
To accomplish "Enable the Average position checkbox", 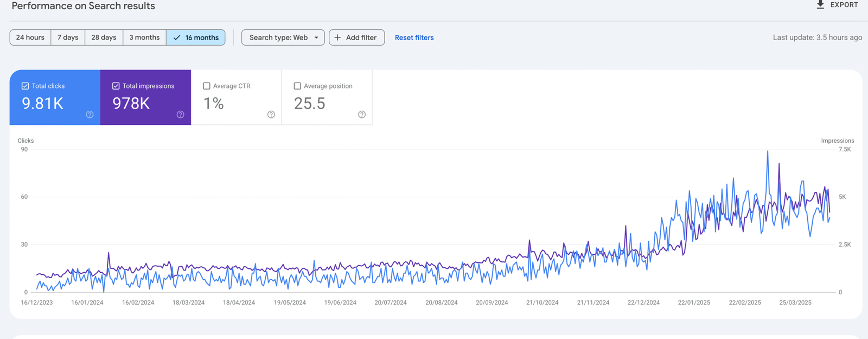I will (x=297, y=86).
